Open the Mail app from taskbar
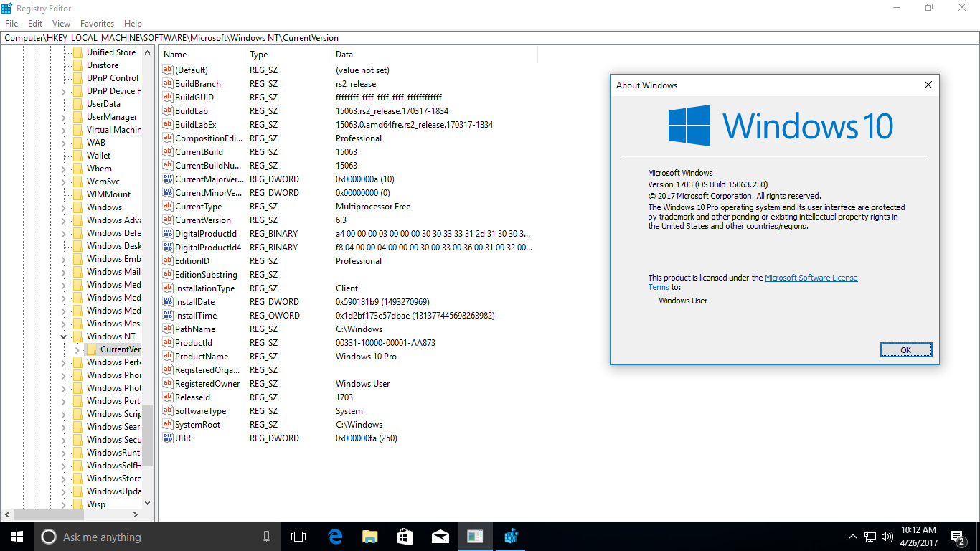The width and height of the screenshot is (980, 551). pos(440,537)
